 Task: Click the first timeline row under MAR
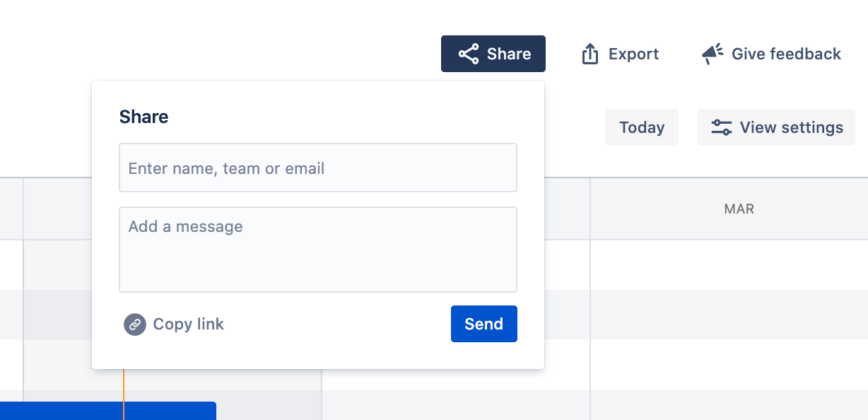728,265
